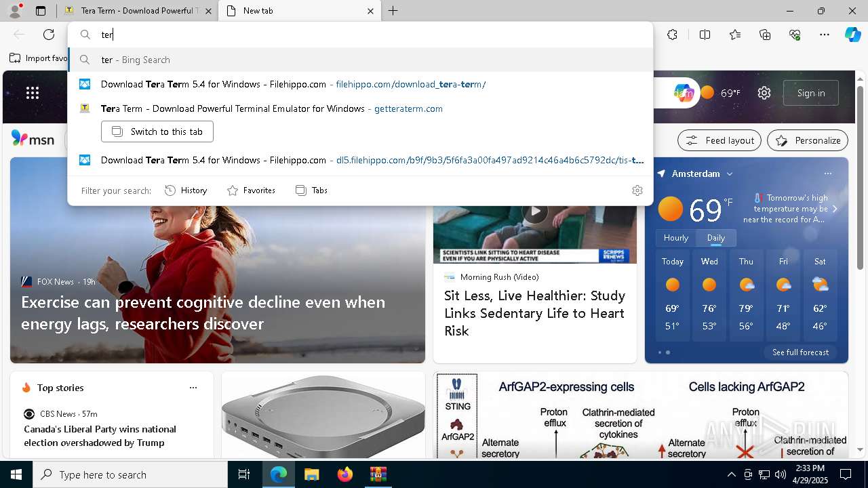868x488 pixels.
Task: Open Collections toolbar icon
Action: (765, 35)
